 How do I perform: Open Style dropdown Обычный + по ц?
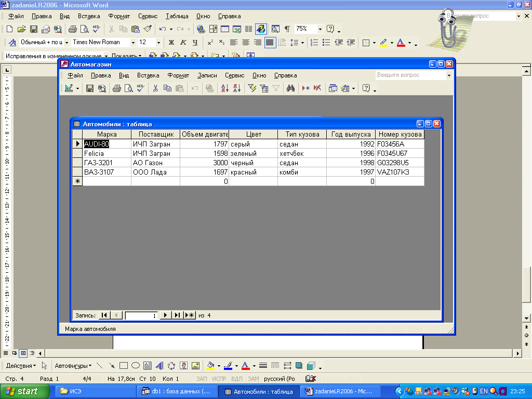[x=66, y=43]
